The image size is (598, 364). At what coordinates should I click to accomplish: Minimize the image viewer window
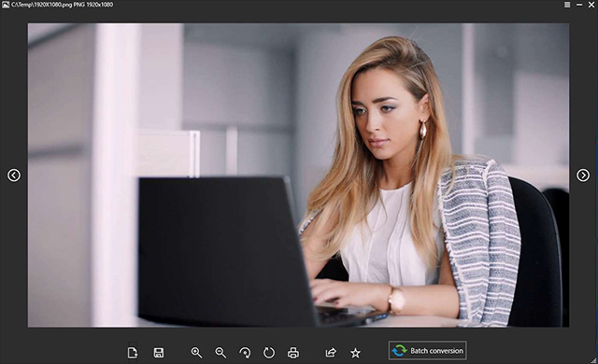pyautogui.click(x=579, y=5)
